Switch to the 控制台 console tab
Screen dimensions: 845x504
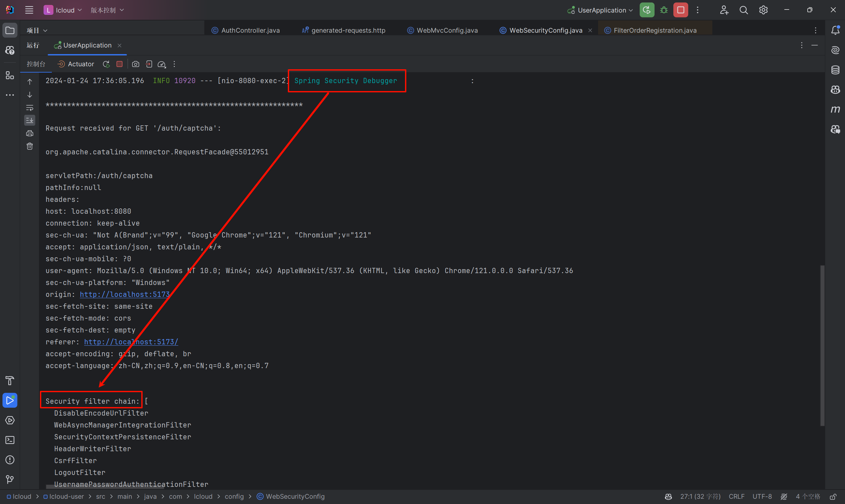(36, 64)
